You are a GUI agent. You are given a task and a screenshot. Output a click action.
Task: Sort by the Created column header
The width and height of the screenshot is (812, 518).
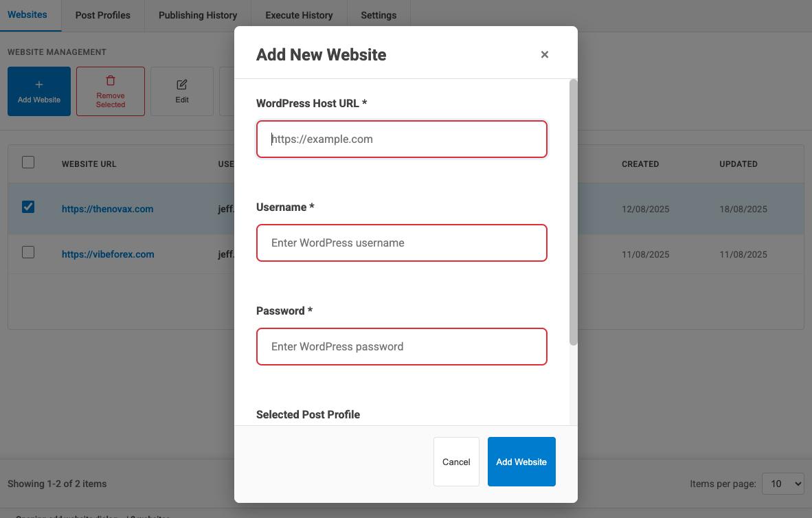point(640,164)
